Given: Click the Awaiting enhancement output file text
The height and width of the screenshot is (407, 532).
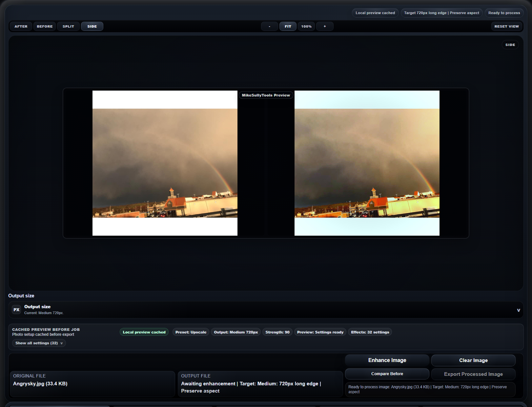Looking at the screenshot, I should click(251, 387).
